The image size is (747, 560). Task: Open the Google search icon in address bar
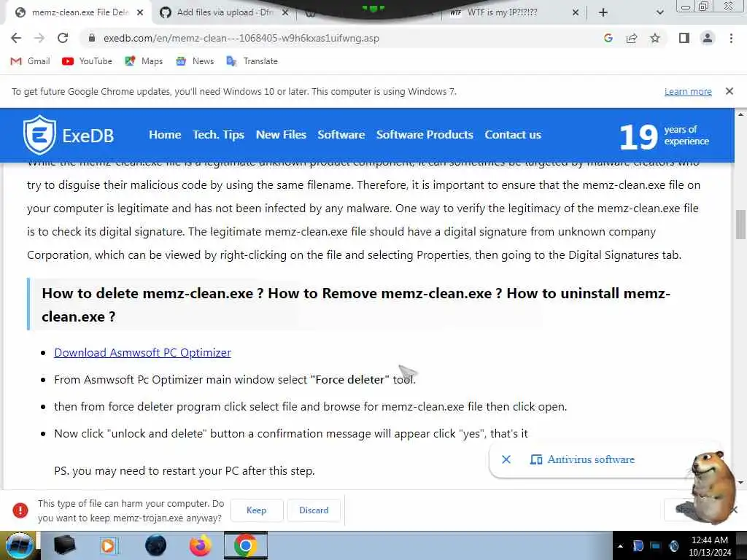[x=608, y=38]
